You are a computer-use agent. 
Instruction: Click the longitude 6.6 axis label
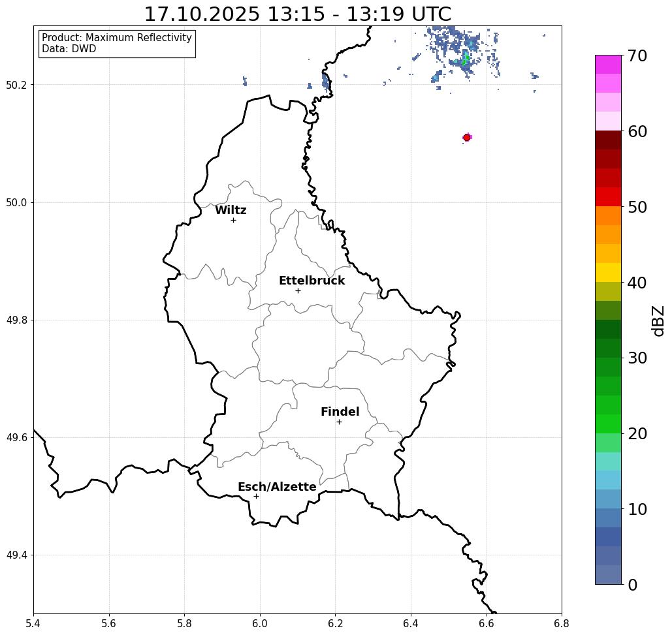click(487, 624)
